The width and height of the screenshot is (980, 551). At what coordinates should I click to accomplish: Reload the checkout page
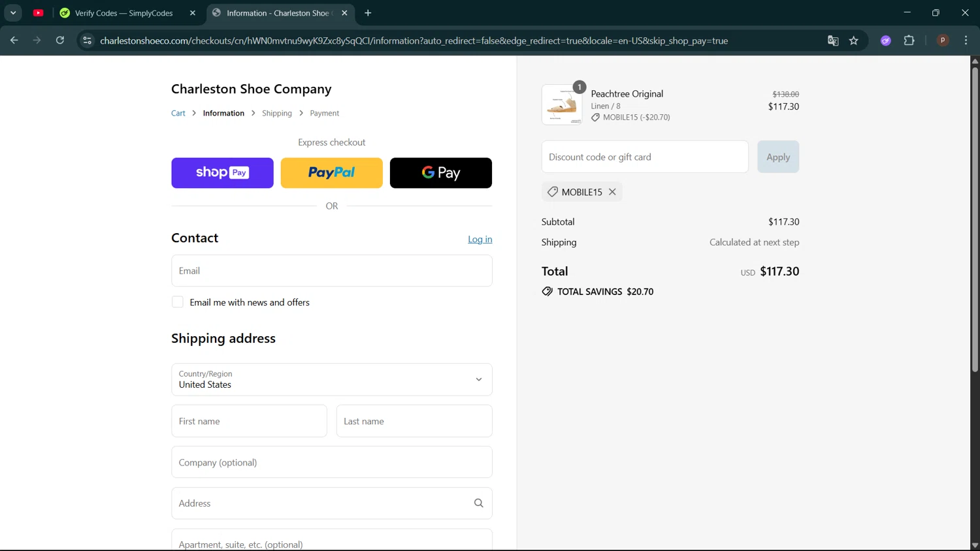(x=60, y=40)
